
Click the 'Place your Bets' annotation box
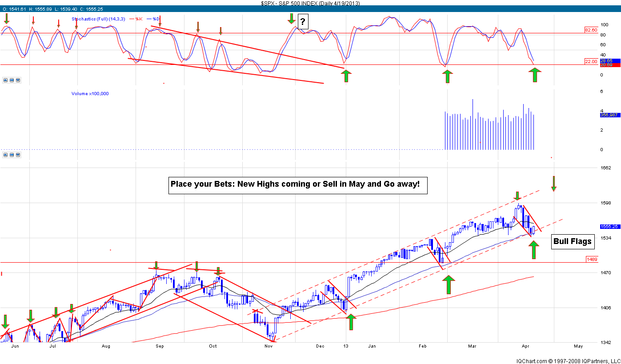pos(298,184)
